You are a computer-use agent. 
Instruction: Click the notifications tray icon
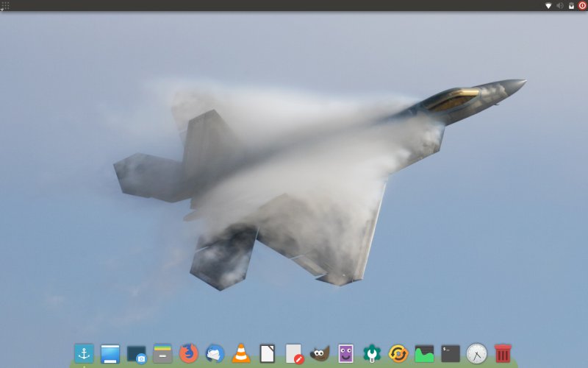click(x=571, y=5)
